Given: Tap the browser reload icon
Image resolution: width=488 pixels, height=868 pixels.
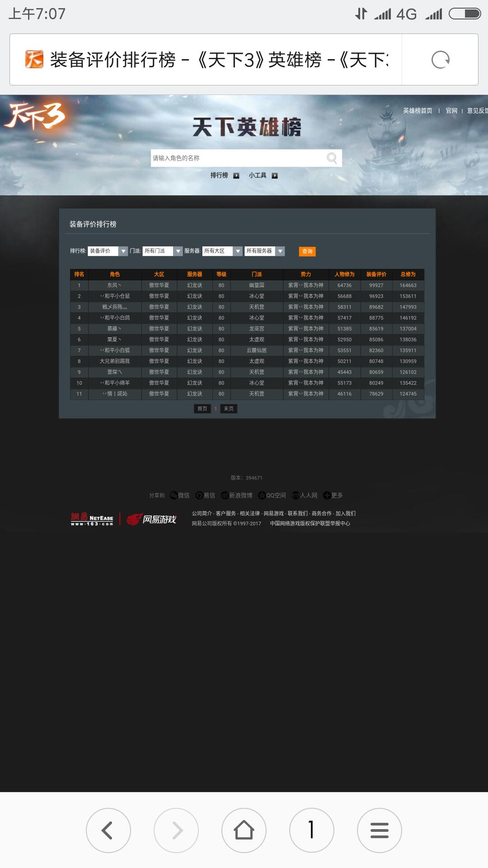Looking at the screenshot, I should [440, 60].
